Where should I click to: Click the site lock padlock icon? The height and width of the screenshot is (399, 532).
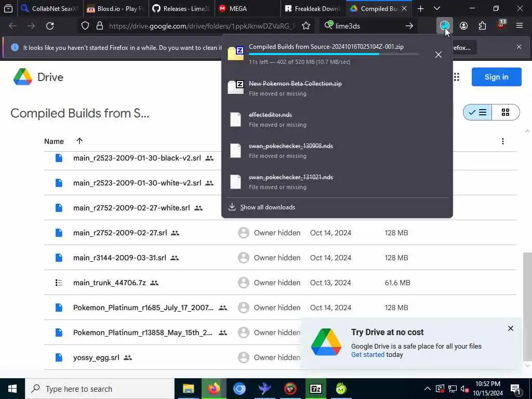tap(100, 26)
